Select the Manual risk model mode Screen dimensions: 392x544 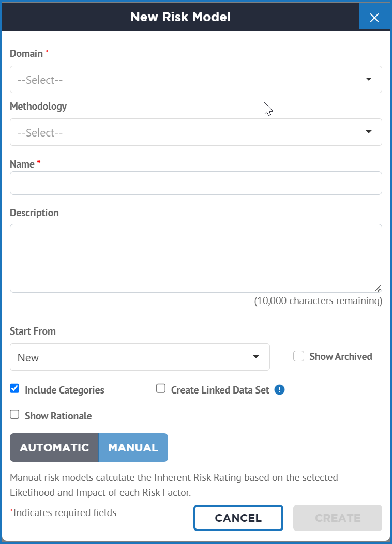[x=133, y=447]
